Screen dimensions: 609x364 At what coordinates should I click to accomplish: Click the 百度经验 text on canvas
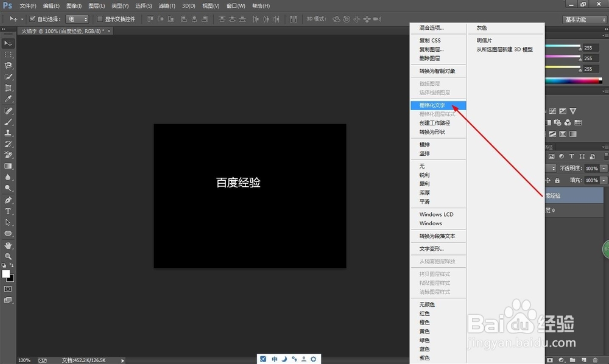click(x=238, y=183)
